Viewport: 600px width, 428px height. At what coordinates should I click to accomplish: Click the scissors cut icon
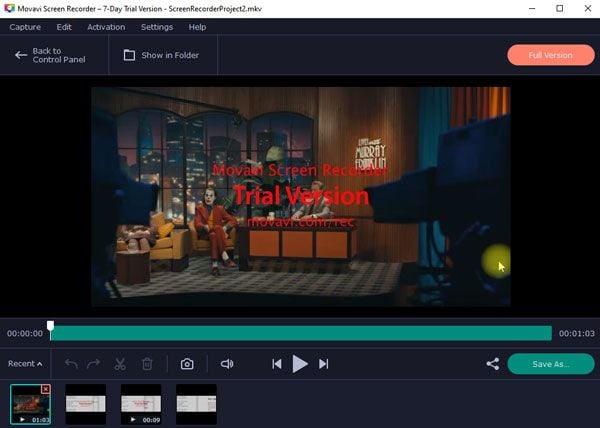point(120,364)
